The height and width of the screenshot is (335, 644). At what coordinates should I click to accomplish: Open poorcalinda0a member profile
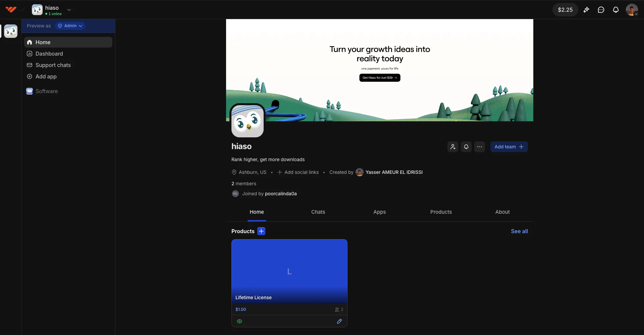281,194
